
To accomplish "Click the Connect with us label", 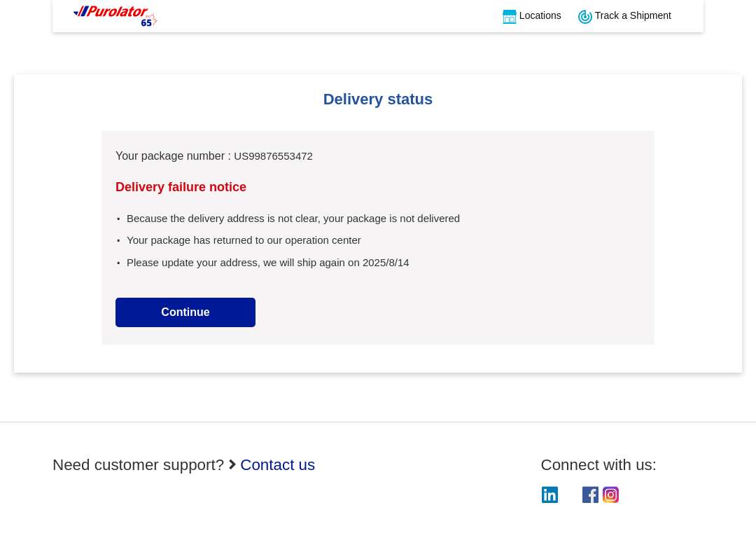I will [x=598, y=464].
